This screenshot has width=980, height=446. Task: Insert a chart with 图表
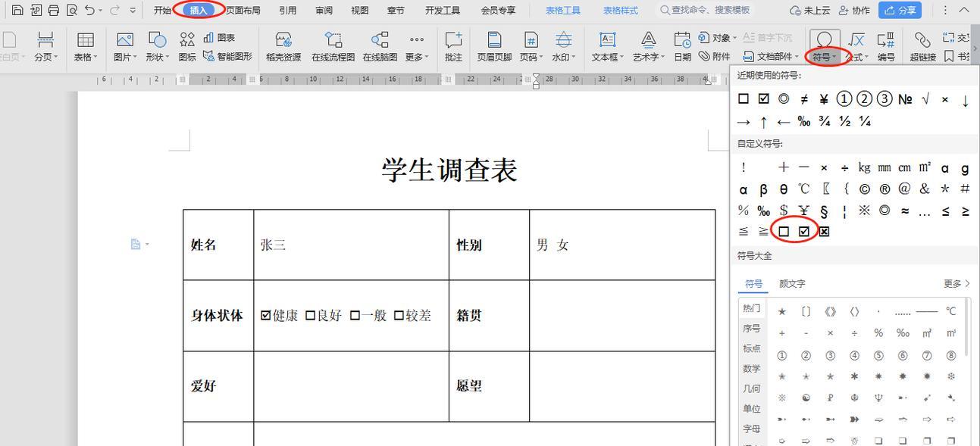[219, 37]
